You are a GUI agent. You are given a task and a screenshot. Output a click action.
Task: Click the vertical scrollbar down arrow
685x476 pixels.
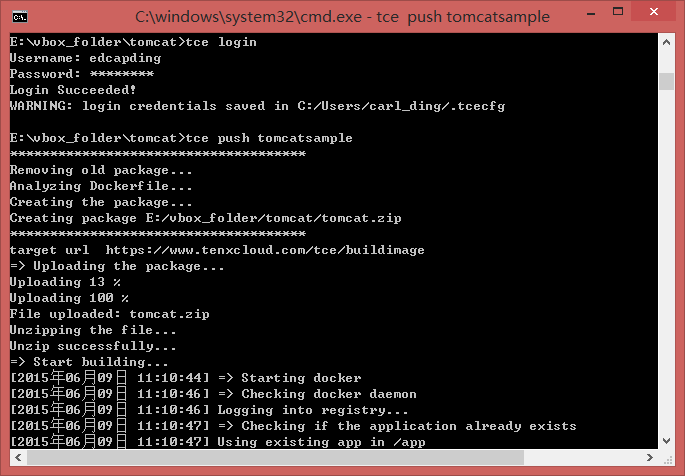pos(666,441)
